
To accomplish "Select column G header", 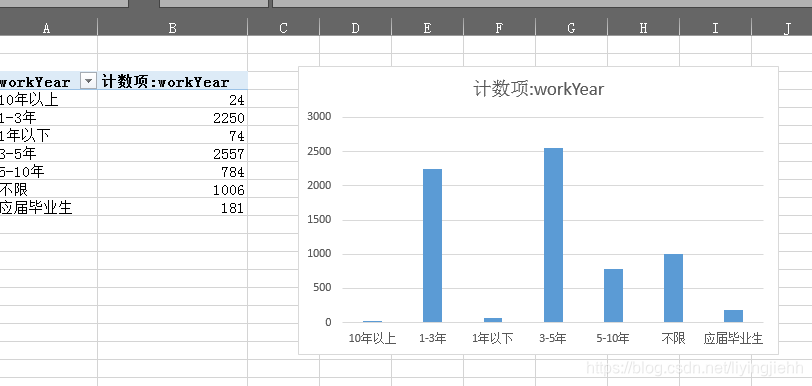I will (571, 27).
